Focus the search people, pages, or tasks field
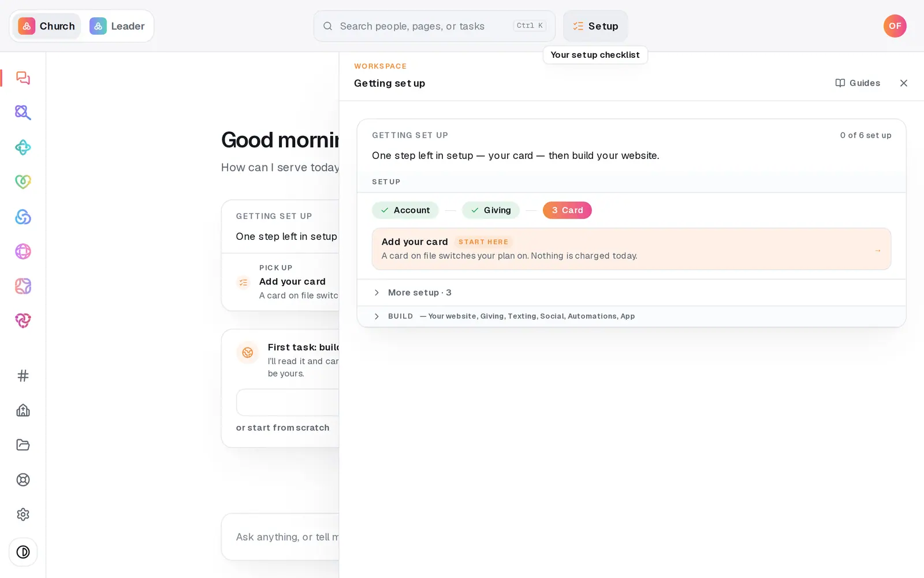This screenshot has height=578, width=924. click(x=434, y=26)
